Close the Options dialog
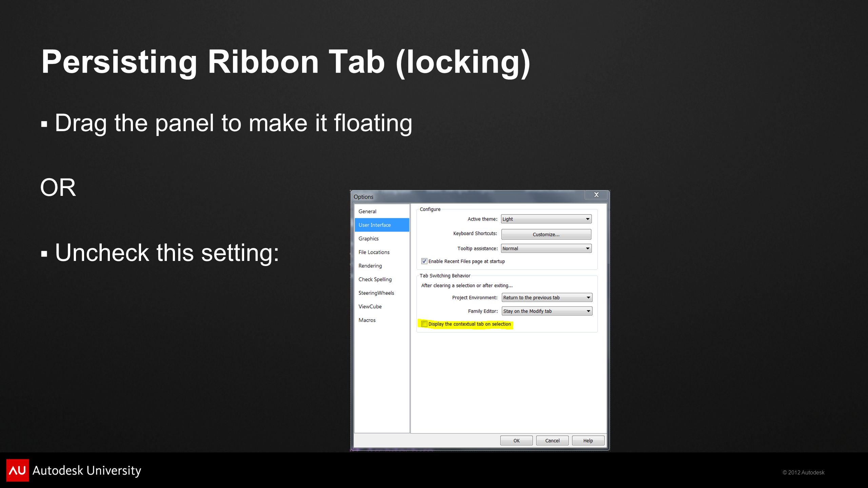This screenshot has width=868, height=488. (596, 195)
